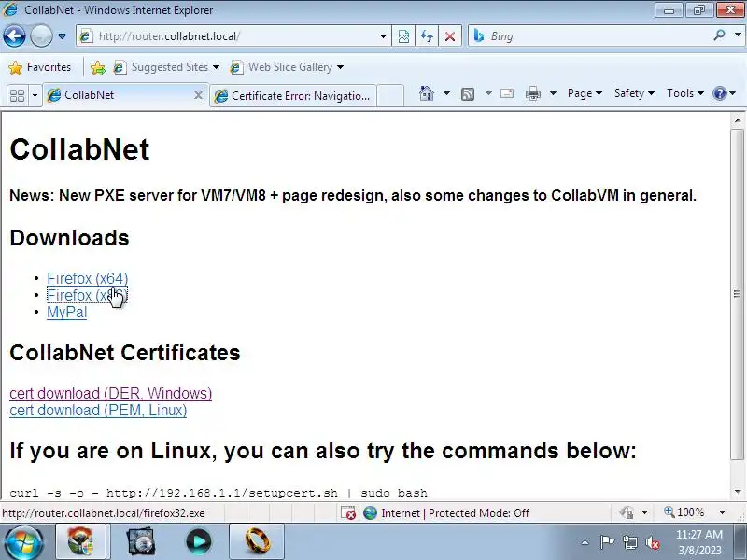Click the Help question mark icon
The width and height of the screenshot is (747, 560).
[719, 93]
